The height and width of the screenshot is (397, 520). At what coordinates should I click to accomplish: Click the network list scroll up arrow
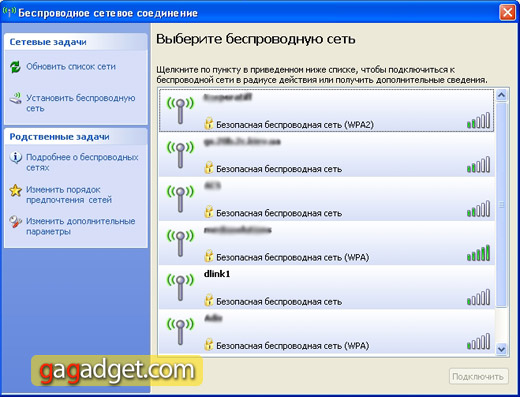click(501, 96)
